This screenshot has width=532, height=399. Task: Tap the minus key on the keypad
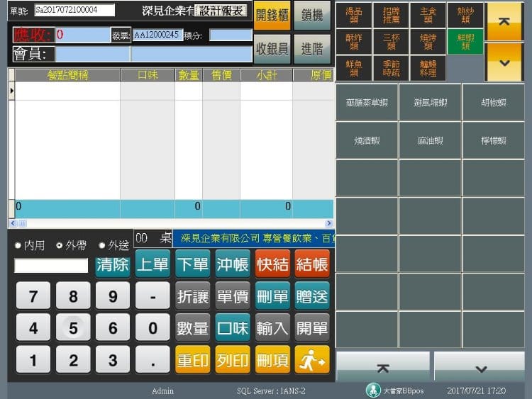[x=153, y=296]
